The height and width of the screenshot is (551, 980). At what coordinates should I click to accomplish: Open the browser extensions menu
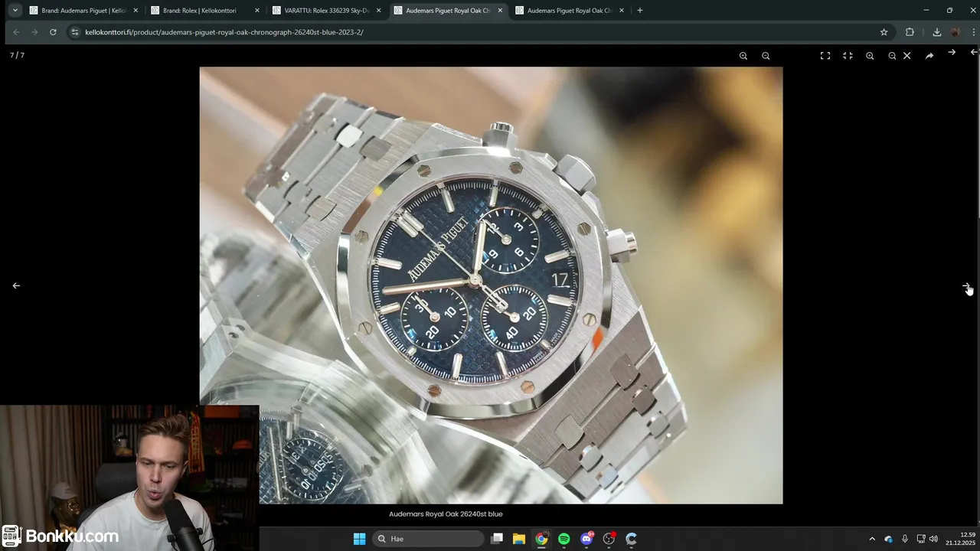pyautogui.click(x=910, y=32)
